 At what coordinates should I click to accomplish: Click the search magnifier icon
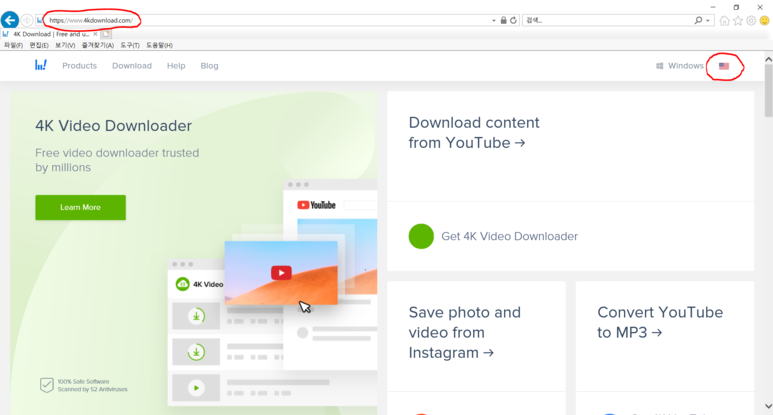pos(698,20)
